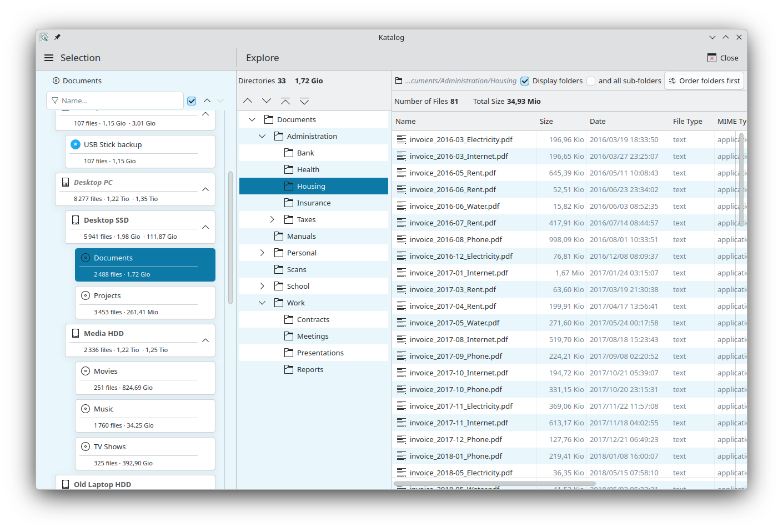783x532 pixels.
Task: Sort files by the Name column header
Action: click(x=464, y=121)
